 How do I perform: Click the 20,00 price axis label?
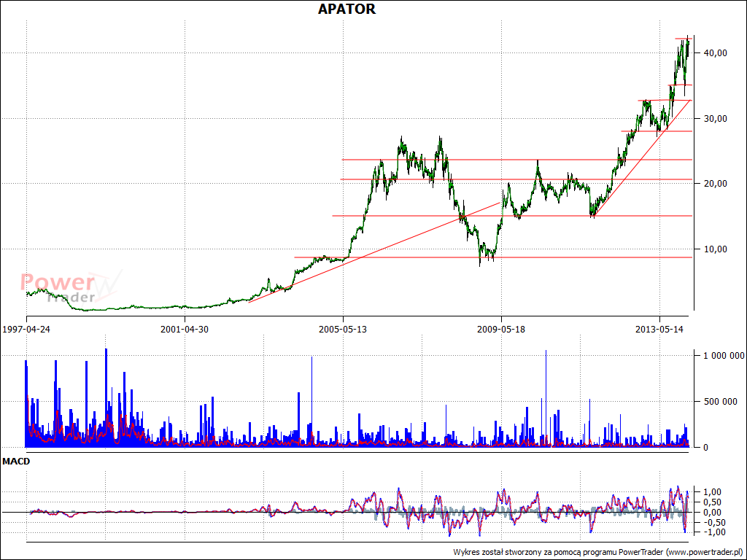[x=715, y=184]
